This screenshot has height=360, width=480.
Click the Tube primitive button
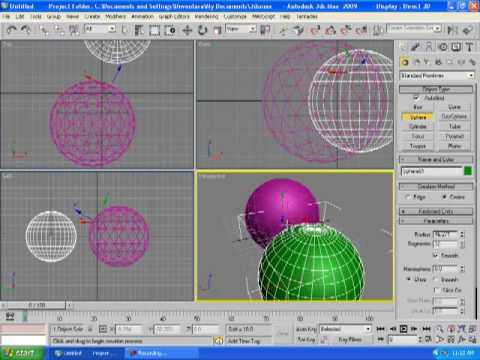[x=454, y=127]
